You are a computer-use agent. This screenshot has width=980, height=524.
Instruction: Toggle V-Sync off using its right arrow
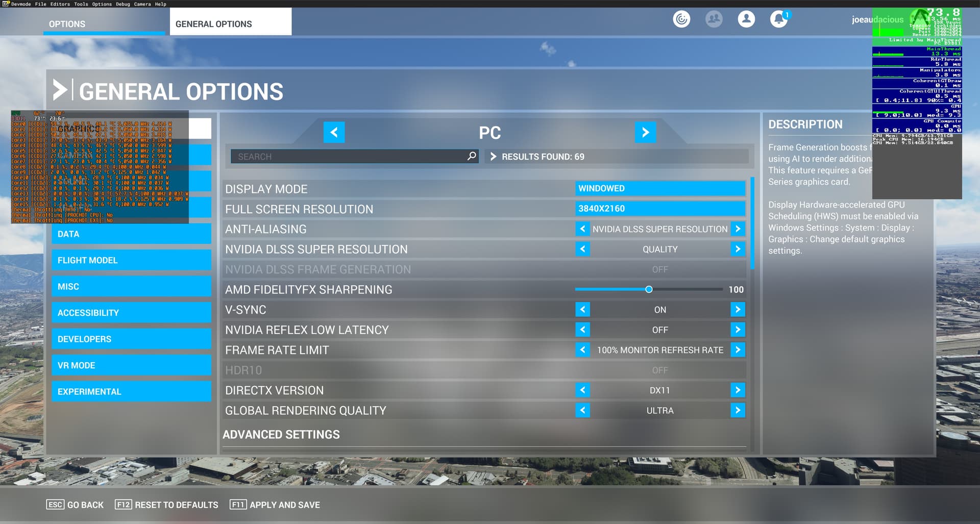click(x=737, y=309)
